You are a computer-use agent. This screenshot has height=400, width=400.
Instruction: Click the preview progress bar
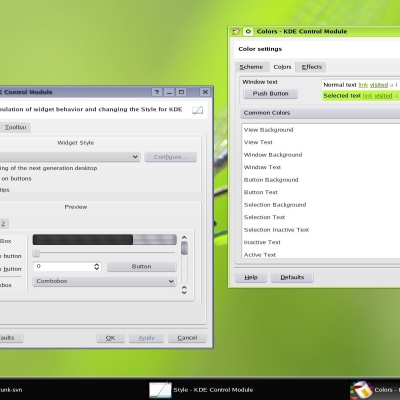[x=104, y=240]
